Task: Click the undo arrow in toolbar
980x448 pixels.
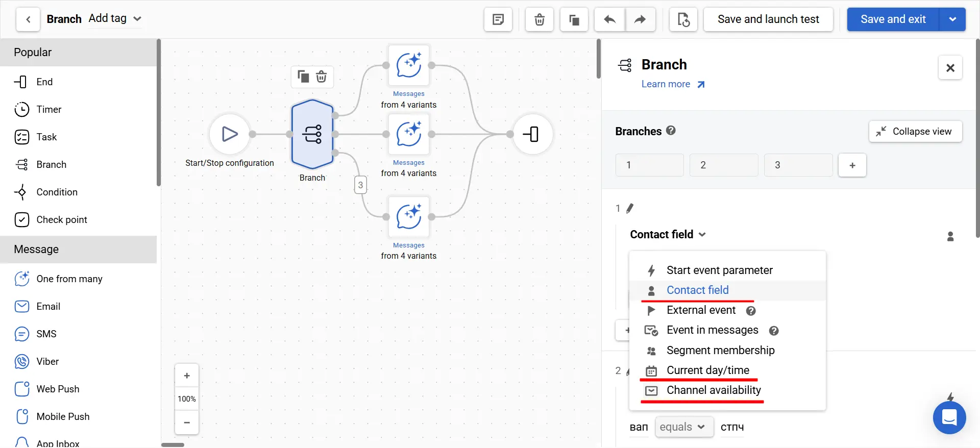Action: click(x=609, y=20)
